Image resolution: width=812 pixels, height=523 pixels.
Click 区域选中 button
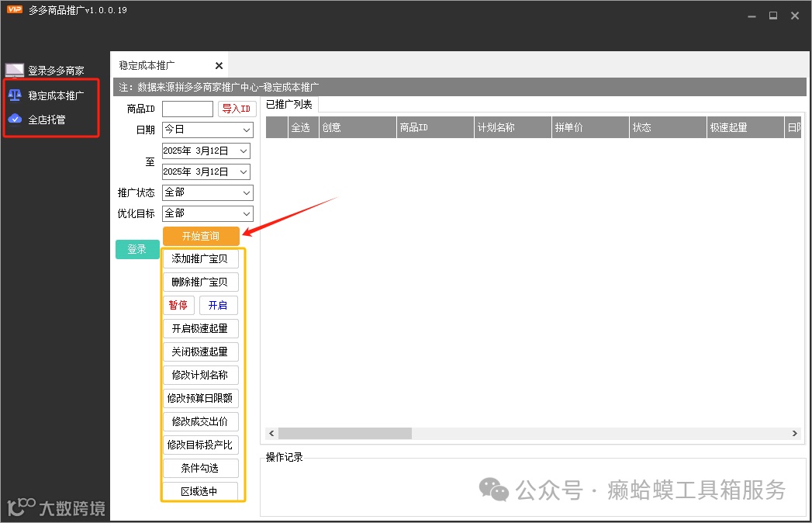[x=200, y=491]
